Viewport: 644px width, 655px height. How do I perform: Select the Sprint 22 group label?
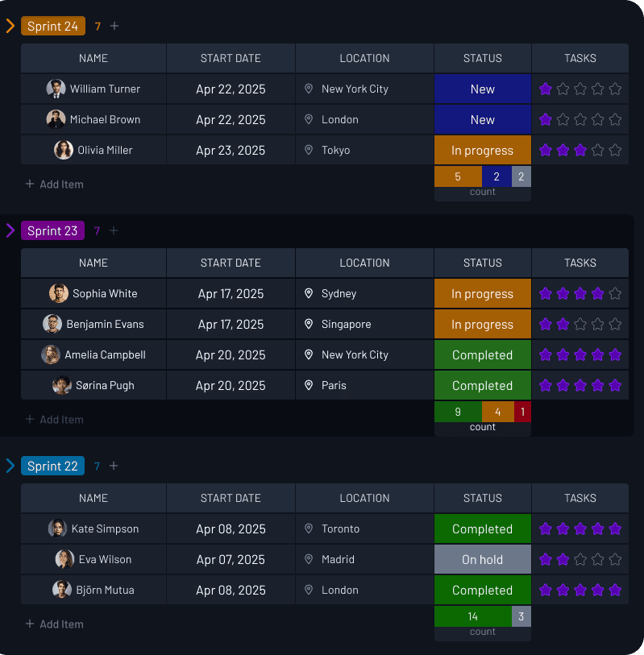click(52, 466)
